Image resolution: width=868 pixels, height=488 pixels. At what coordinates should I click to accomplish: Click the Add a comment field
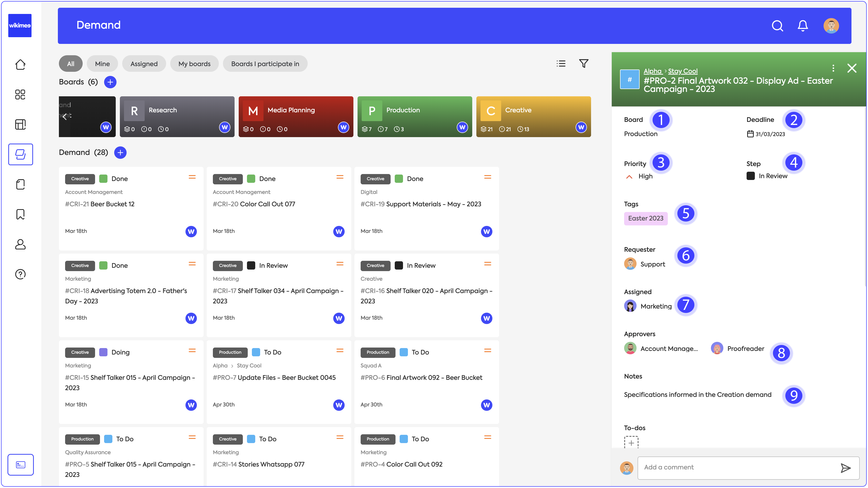(x=738, y=467)
